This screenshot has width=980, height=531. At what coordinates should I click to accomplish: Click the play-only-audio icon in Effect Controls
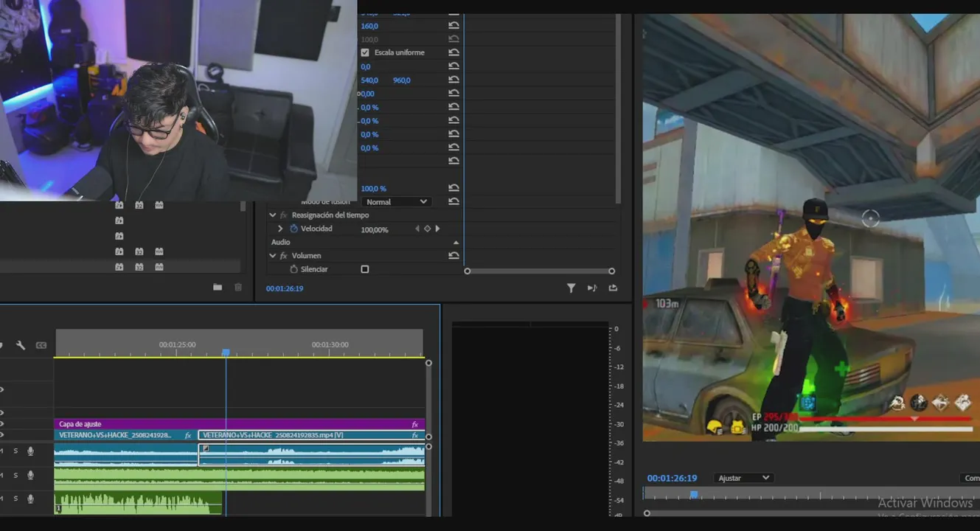click(x=592, y=288)
